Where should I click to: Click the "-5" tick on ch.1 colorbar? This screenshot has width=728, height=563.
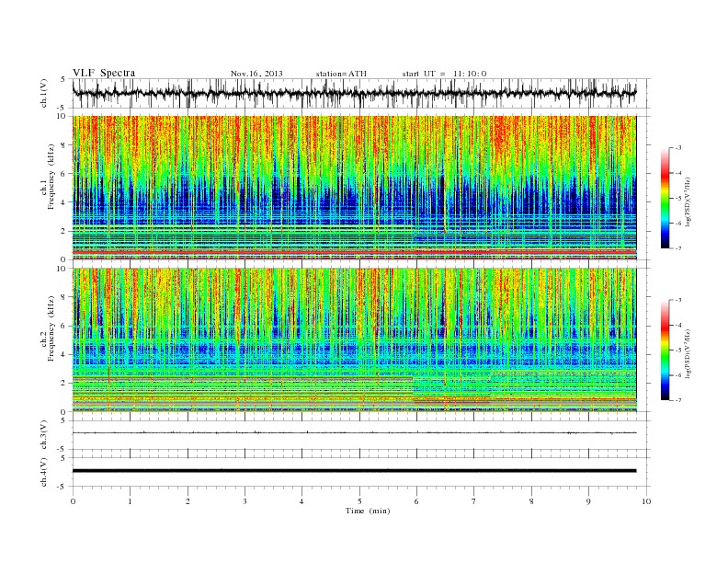pyautogui.click(x=678, y=199)
